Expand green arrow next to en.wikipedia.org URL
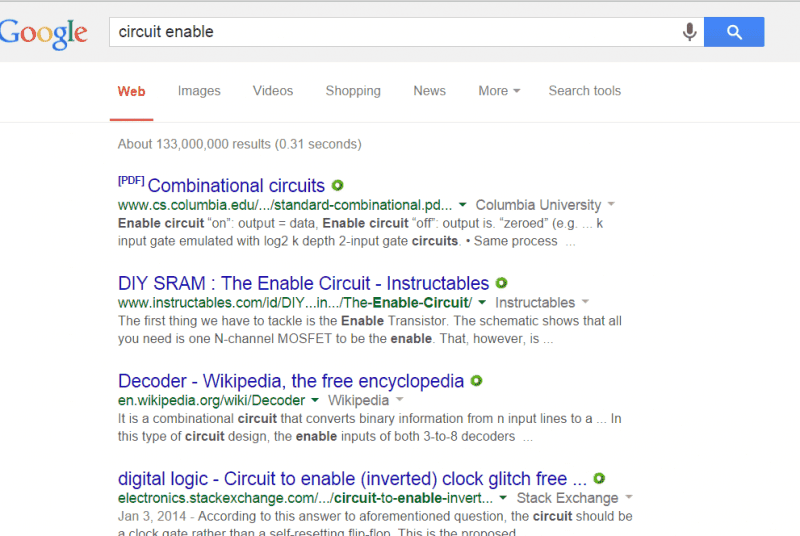This screenshot has width=800, height=536. 313,401
